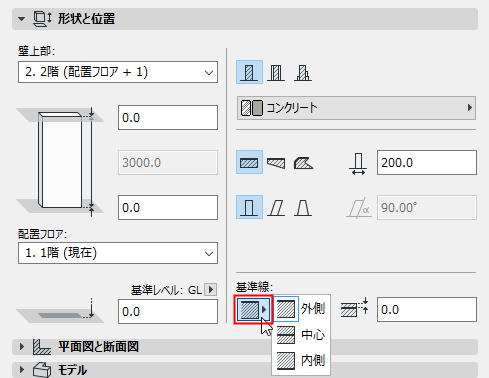Select the double-slanted wall complexity icon
Image resolution: width=489 pixels, height=378 pixels.
tap(303, 208)
